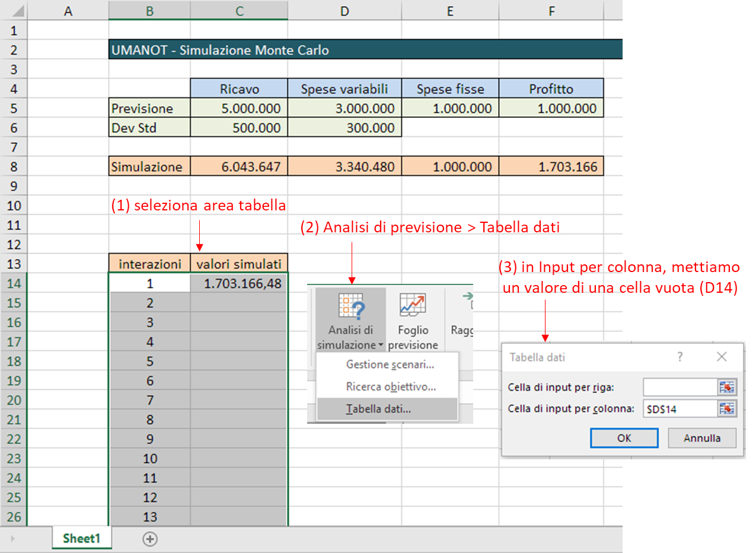Choose Ricerca obiettivo from the menu
This screenshot has height=553, width=756.
click(390, 387)
